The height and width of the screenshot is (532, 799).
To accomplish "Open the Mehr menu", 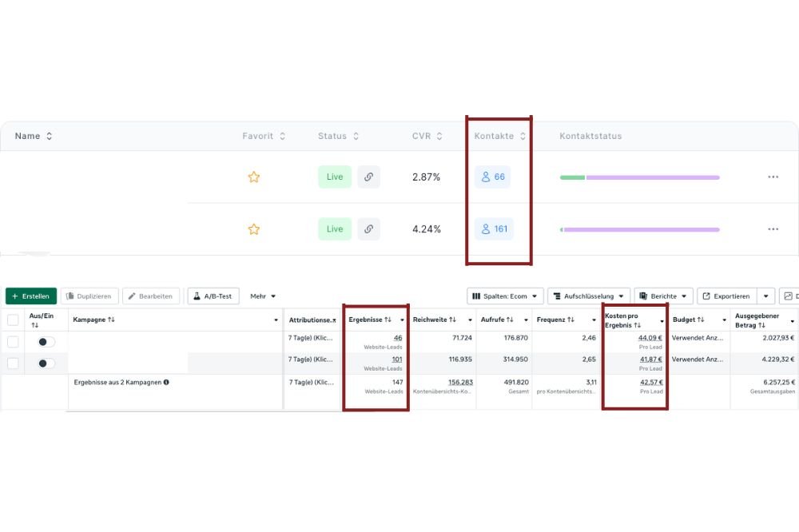I will (x=262, y=296).
